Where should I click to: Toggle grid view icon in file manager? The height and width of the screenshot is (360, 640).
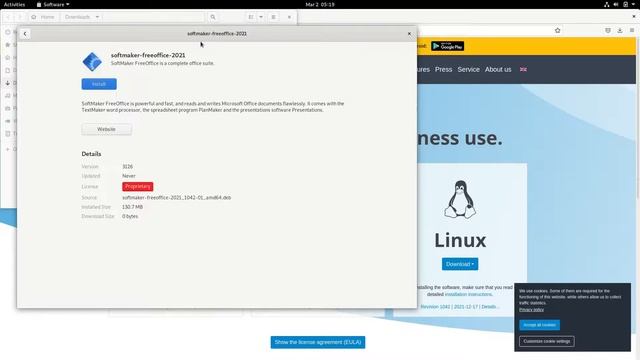coord(251,17)
